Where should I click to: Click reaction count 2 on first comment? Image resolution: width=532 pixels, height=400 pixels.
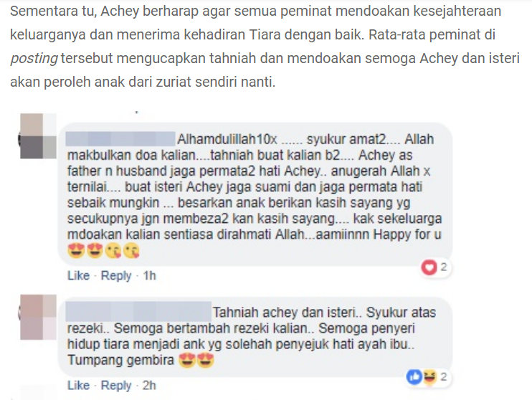(443, 267)
